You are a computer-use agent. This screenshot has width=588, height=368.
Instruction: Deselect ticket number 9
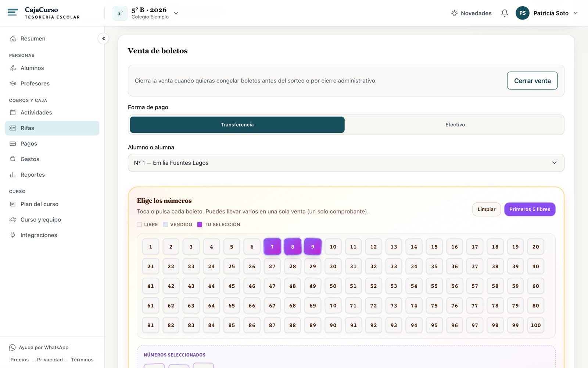[x=313, y=247]
